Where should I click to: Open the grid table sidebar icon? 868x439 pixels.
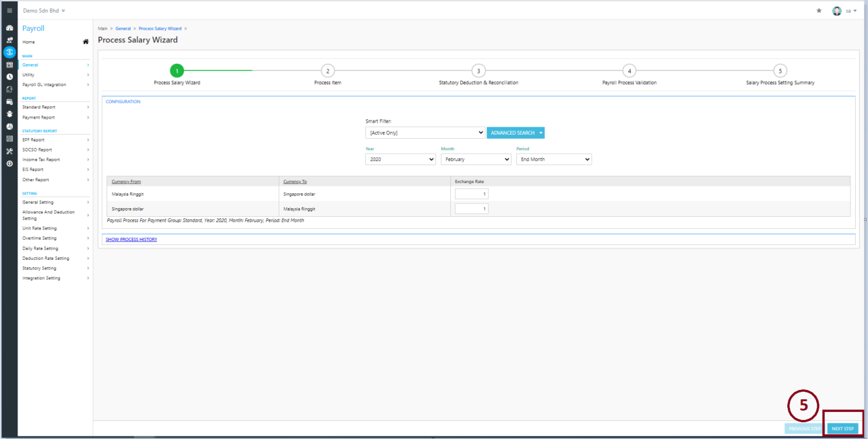point(9,139)
